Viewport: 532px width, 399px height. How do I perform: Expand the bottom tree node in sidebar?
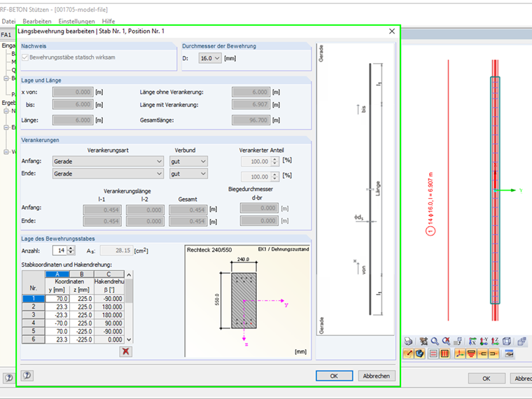tap(6, 152)
